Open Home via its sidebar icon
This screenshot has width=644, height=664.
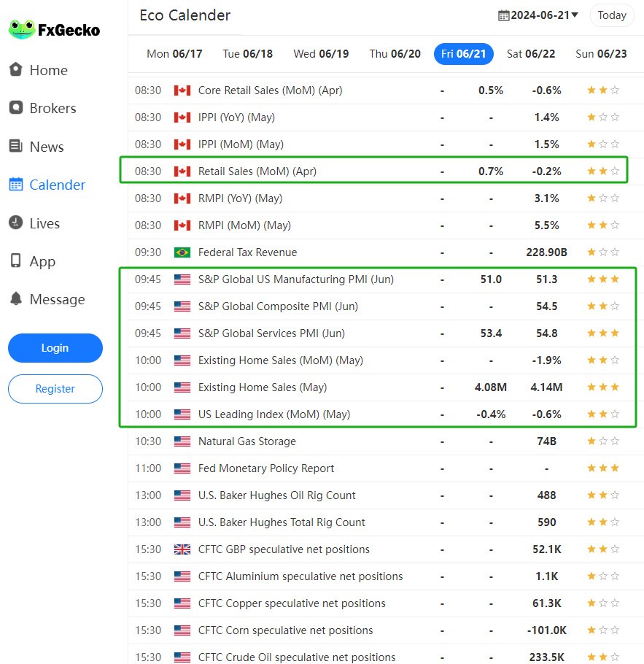tap(15, 69)
